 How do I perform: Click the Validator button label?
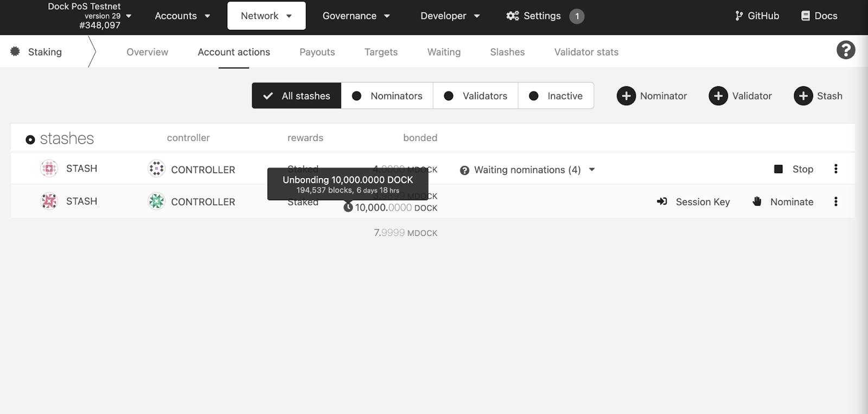(x=752, y=96)
